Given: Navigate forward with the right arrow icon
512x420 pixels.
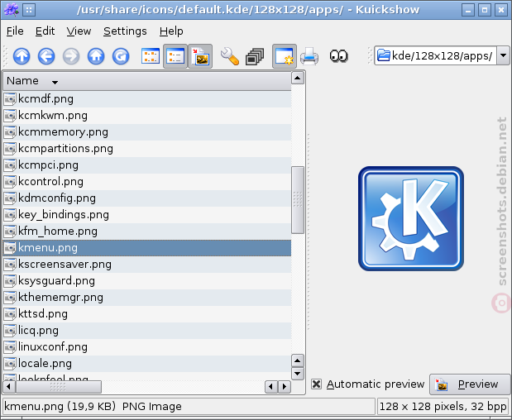Looking at the screenshot, I should 71,56.
